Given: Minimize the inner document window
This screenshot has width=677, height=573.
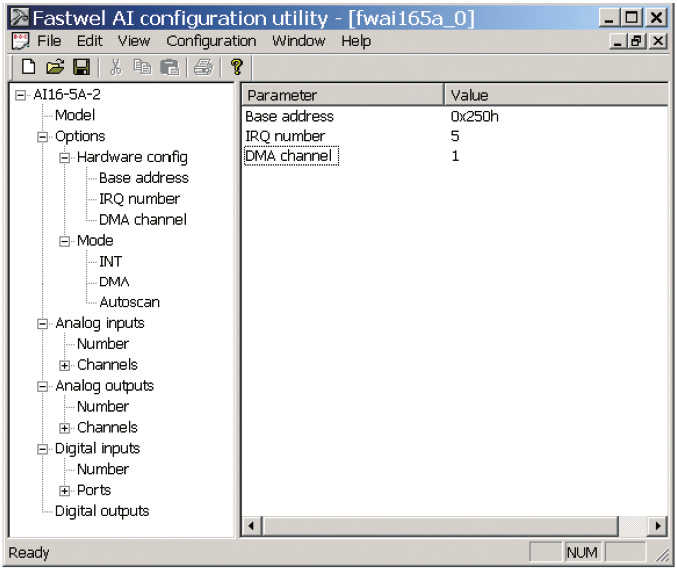Looking at the screenshot, I should 618,41.
